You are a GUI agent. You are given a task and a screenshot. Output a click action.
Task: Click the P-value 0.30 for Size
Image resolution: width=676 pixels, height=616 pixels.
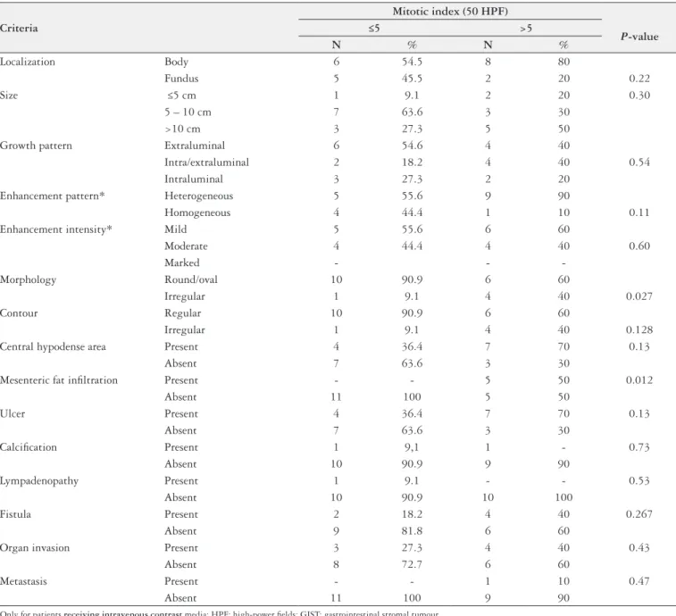click(638, 96)
